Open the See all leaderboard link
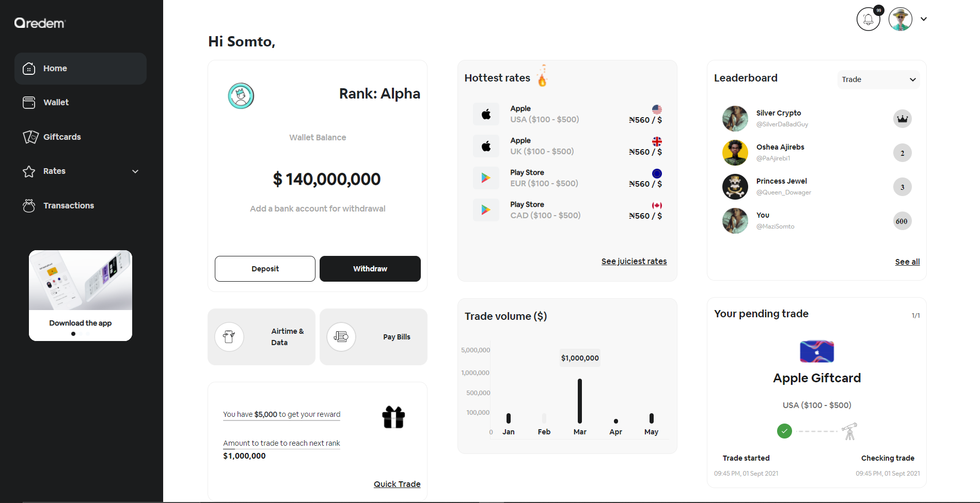The height and width of the screenshot is (503, 980). 907,262
